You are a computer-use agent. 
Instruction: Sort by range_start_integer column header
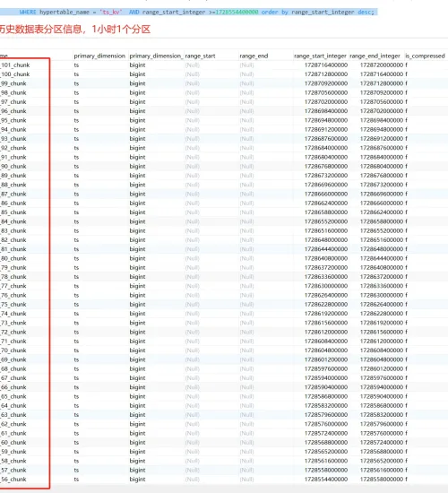tap(320, 56)
